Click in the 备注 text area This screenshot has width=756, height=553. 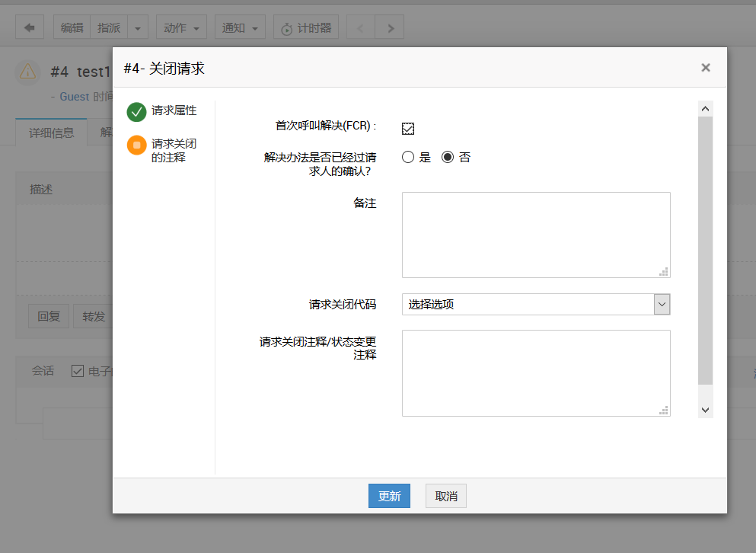coord(536,235)
